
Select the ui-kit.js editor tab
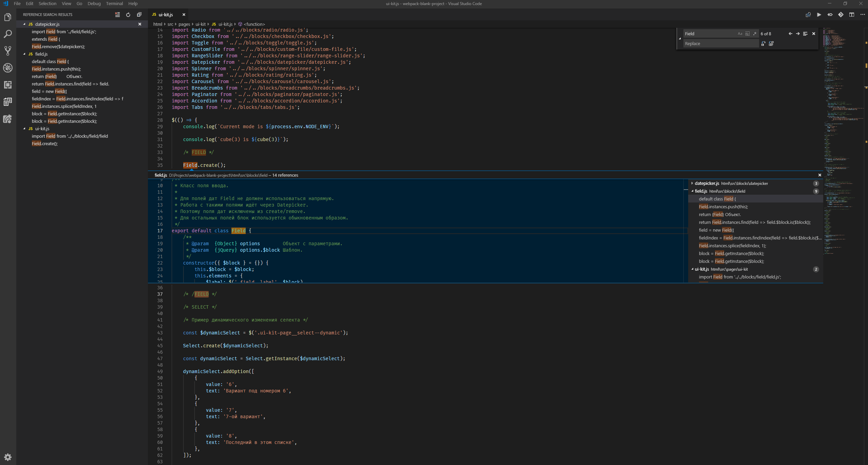(166, 15)
